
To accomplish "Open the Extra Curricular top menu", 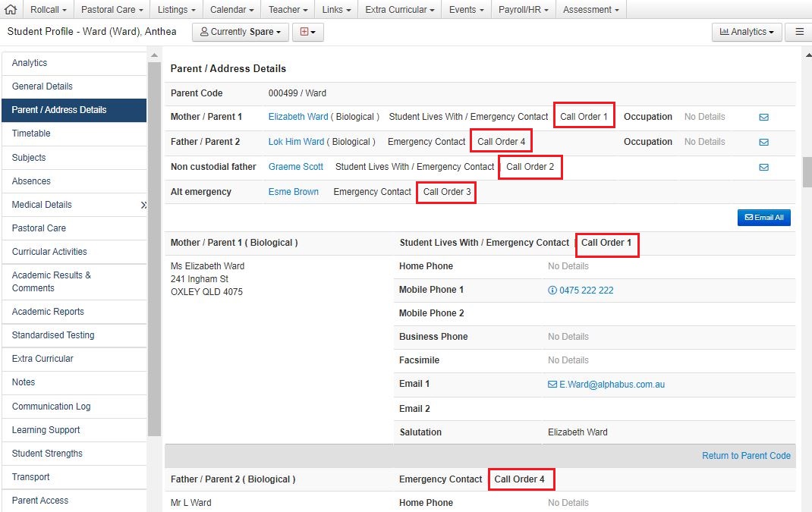I will coord(400,9).
